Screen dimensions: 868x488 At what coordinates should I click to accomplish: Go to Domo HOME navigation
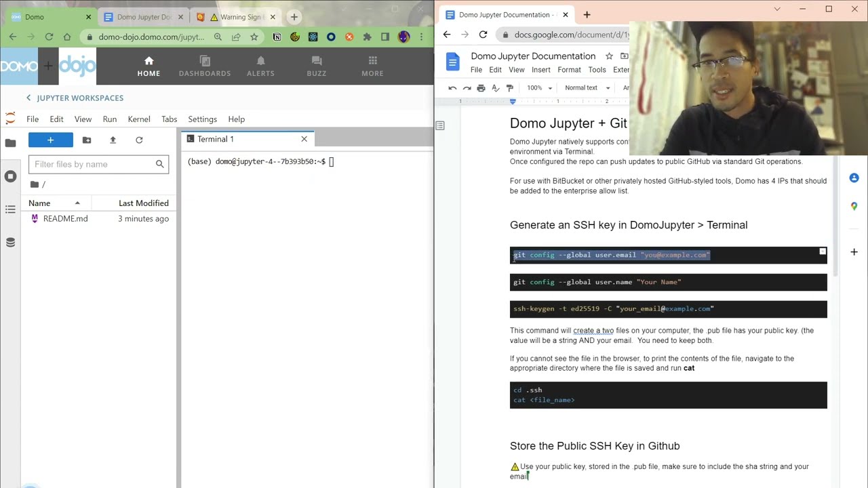pyautogui.click(x=149, y=66)
